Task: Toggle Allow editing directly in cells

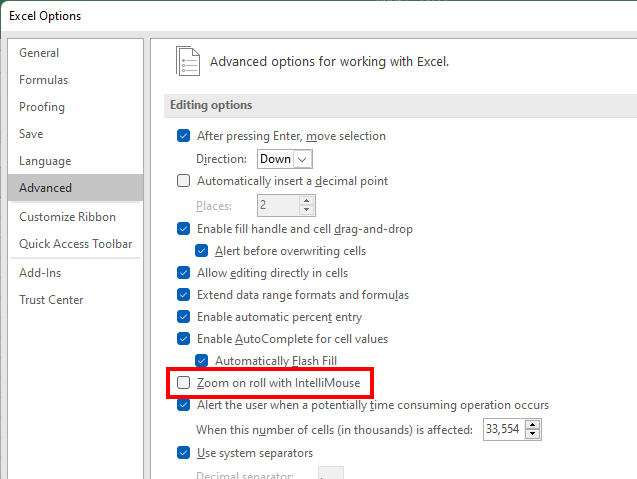Action: (184, 273)
